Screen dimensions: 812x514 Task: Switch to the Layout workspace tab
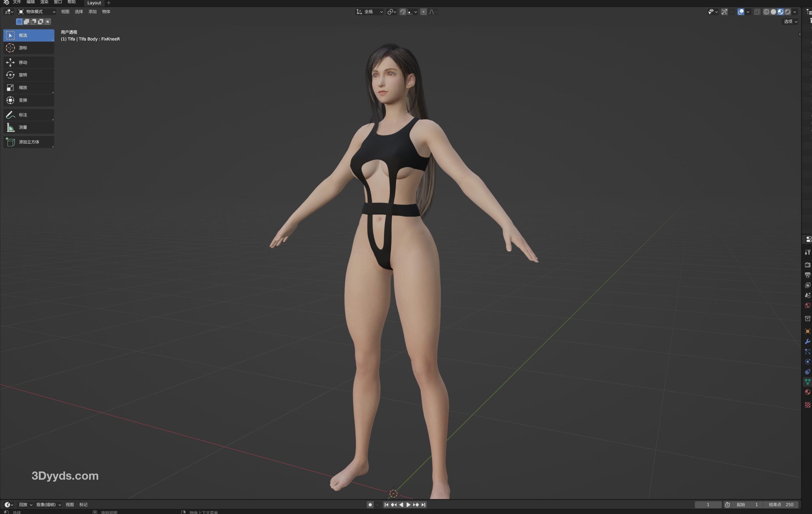point(94,3)
